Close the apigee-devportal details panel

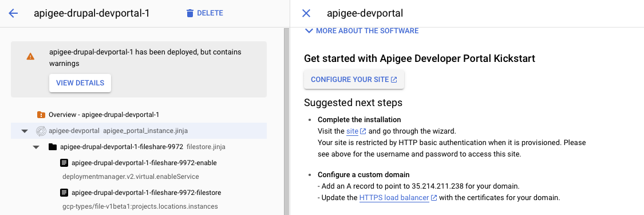pos(306,13)
